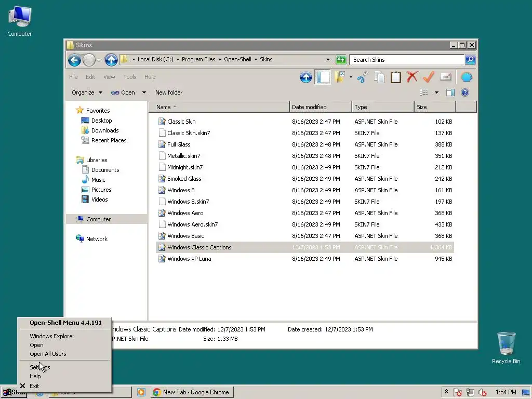The image size is (532, 399).
Task: Toggle the preview pane button
Action: point(450,92)
